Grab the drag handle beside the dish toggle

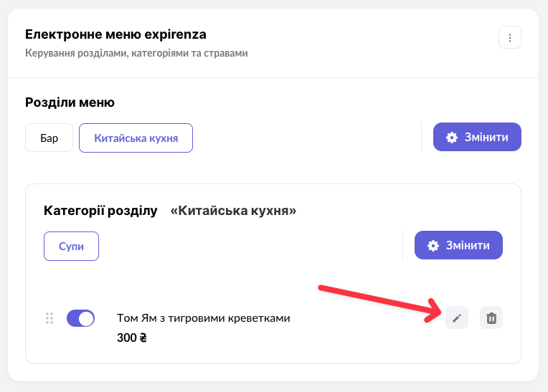pyautogui.click(x=49, y=318)
